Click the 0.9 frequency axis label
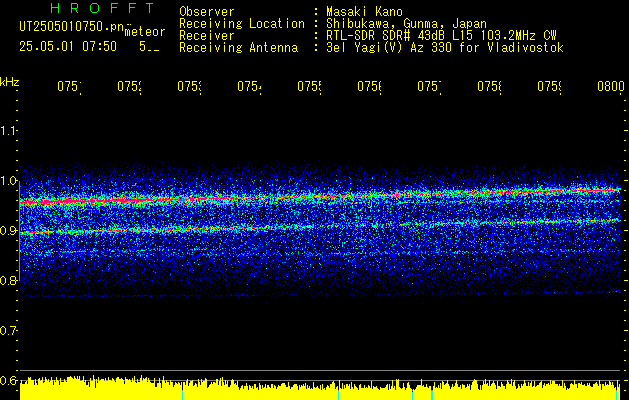The width and height of the screenshot is (629, 400). click(x=9, y=231)
